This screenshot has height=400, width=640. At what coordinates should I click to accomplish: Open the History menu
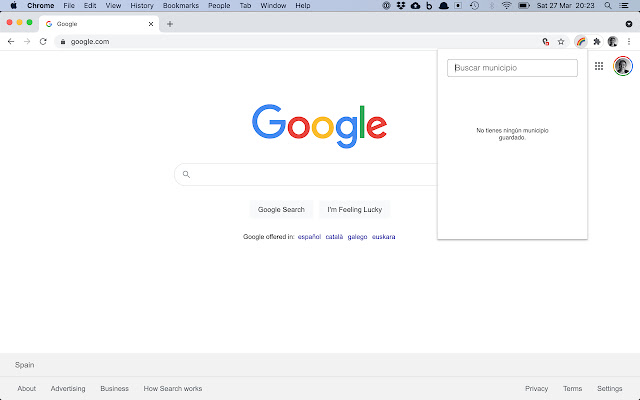pos(142,6)
